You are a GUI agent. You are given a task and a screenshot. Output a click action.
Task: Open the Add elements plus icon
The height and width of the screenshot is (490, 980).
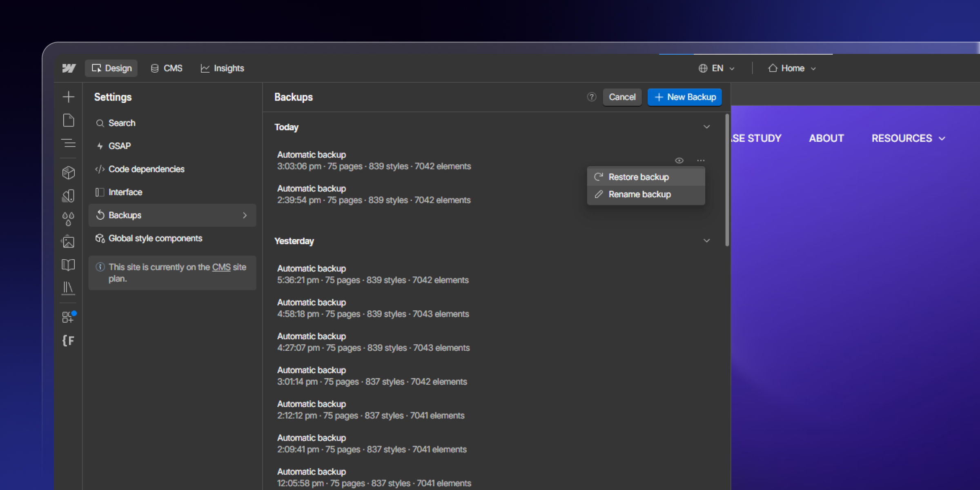[69, 97]
